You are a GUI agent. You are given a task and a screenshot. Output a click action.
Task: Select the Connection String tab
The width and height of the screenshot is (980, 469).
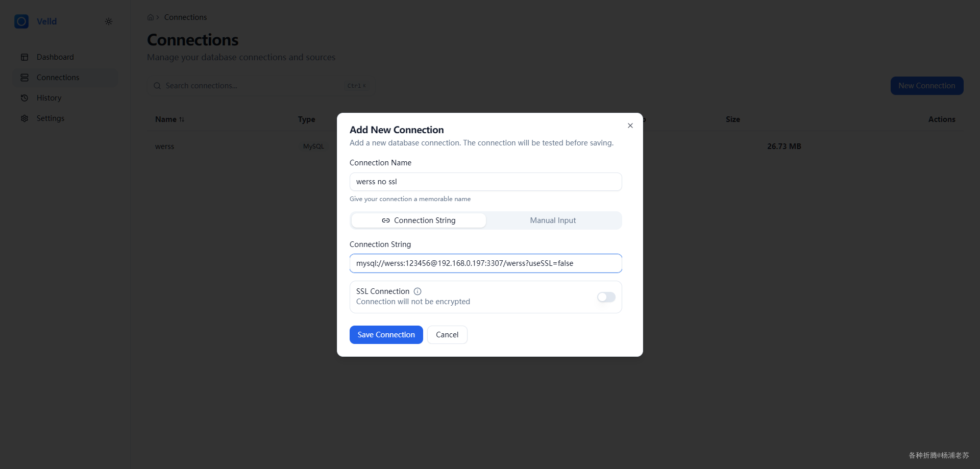[x=419, y=220]
